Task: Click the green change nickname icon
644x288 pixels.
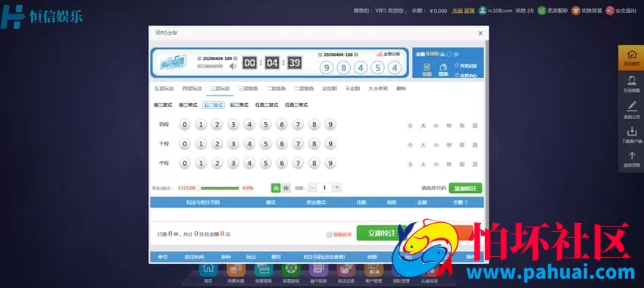Action: [542, 11]
